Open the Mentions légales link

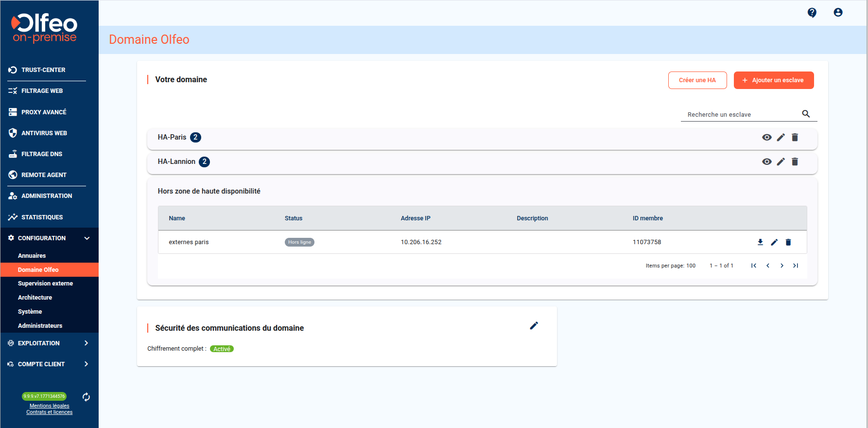point(49,406)
